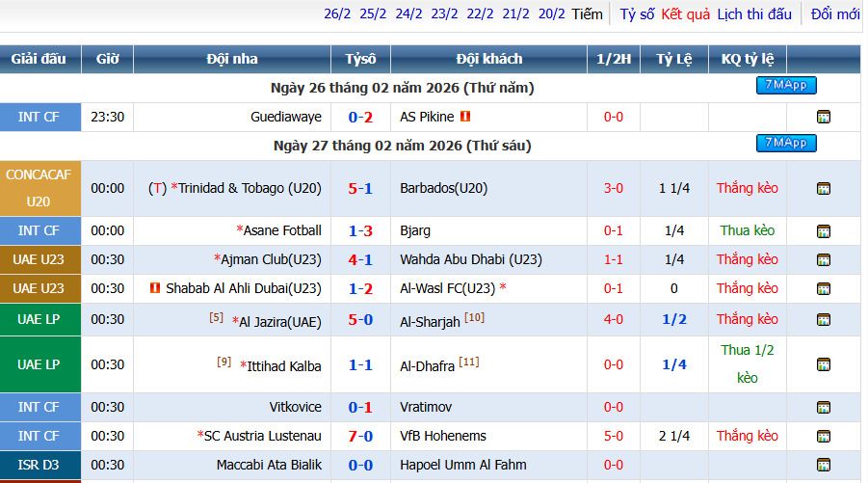Open match data icon for Ittihad Kalba row
This screenshot has height=483, width=868.
tap(823, 364)
